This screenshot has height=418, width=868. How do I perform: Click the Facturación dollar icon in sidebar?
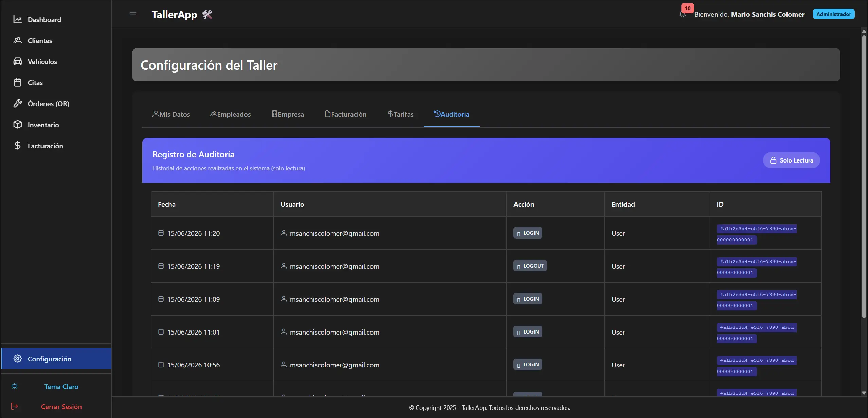pyautogui.click(x=18, y=146)
